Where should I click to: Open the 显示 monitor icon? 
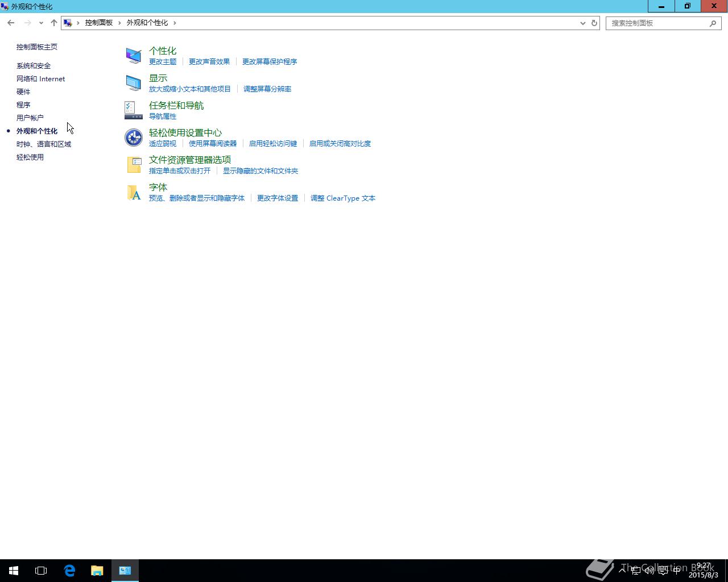134,83
